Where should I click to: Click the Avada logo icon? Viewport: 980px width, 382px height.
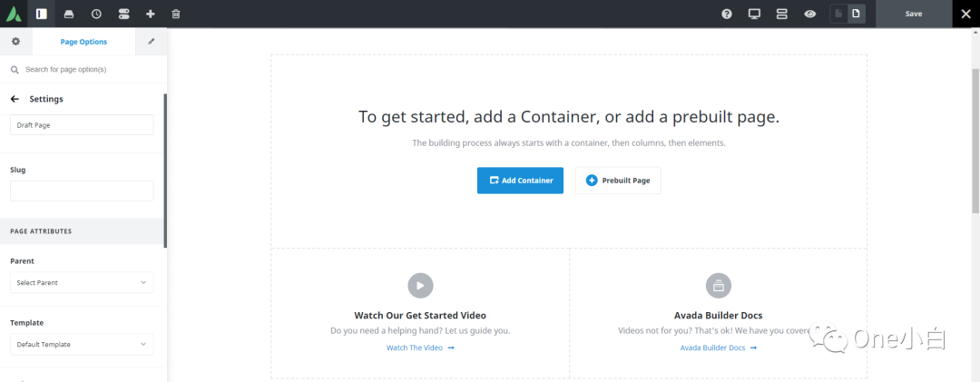tap(14, 14)
